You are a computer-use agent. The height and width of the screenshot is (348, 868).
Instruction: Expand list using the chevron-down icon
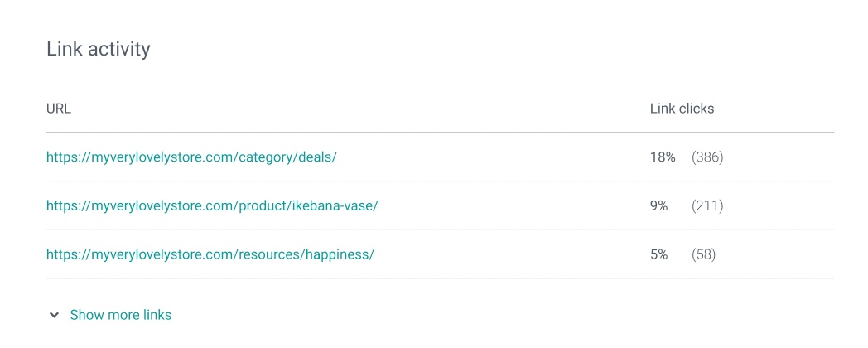55,316
